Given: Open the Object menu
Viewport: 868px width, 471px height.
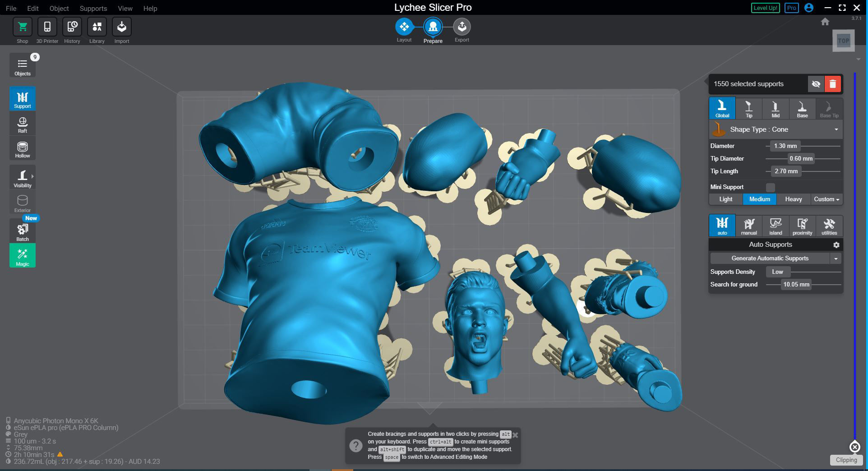Looking at the screenshot, I should point(59,8).
